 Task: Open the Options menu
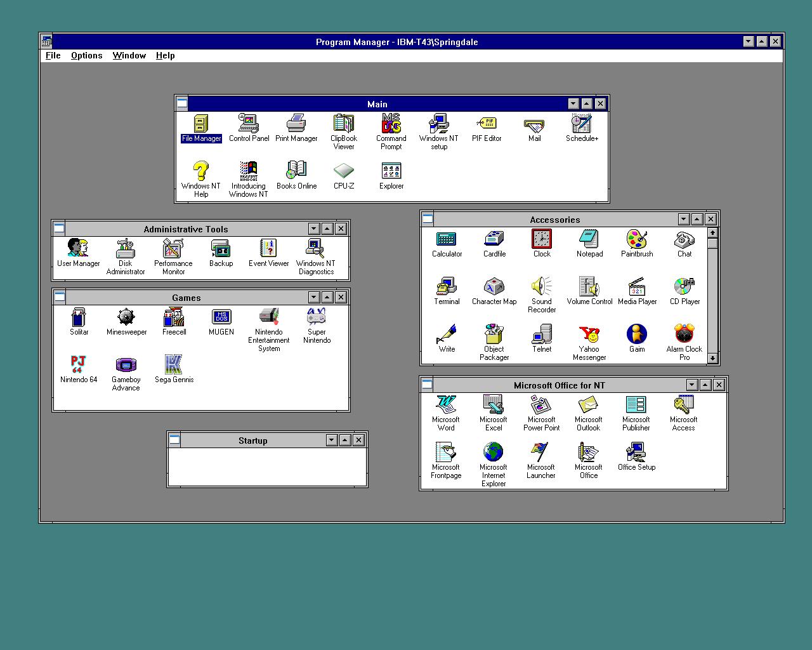pyautogui.click(x=87, y=55)
